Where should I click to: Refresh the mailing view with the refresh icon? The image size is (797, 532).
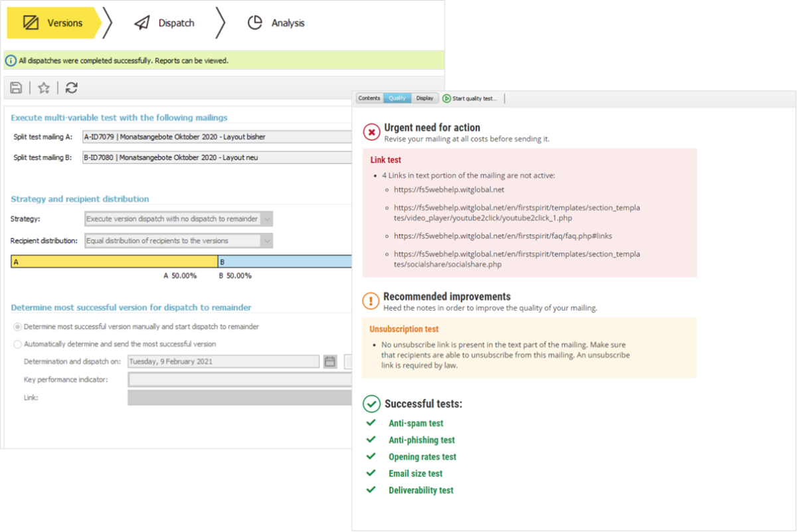click(71, 87)
